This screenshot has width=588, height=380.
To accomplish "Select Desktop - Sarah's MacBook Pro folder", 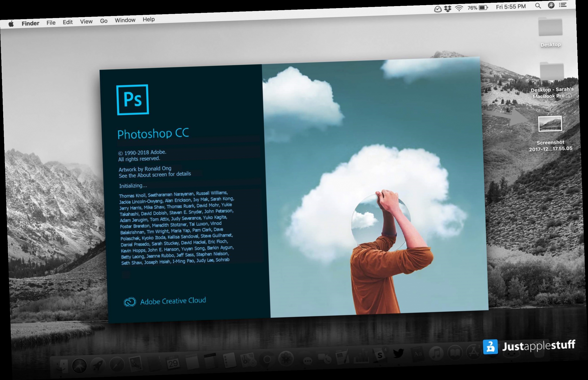I will pyautogui.click(x=552, y=72).
